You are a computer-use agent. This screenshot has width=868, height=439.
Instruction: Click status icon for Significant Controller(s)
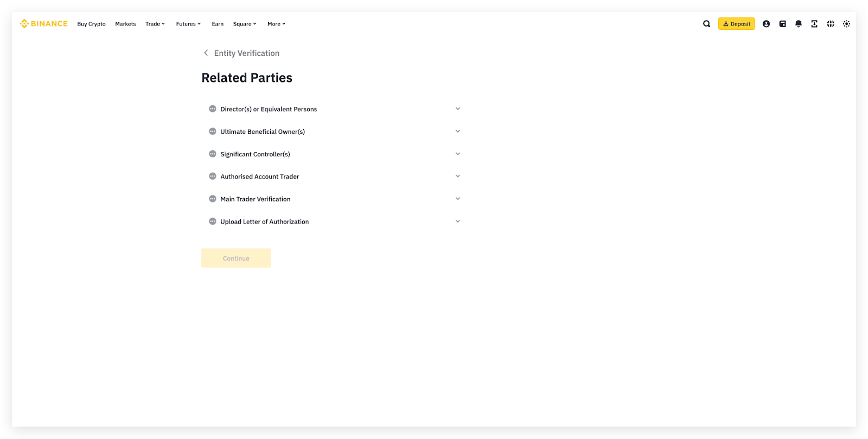tap(213, 154)
